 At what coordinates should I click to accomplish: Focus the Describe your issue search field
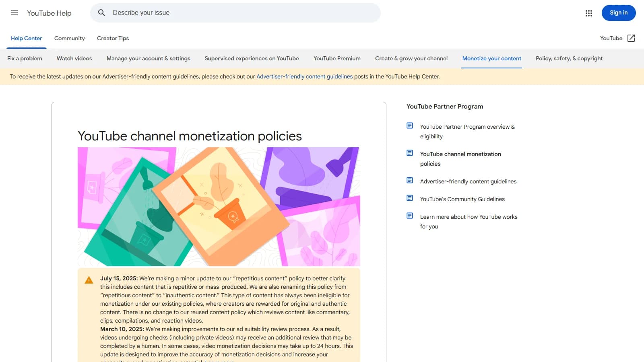pos(235,13)
